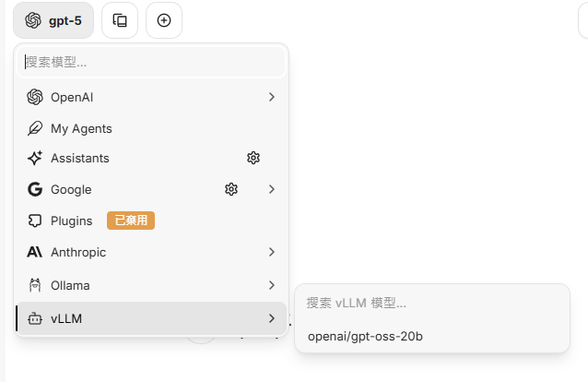
Task: Start a new chat with plus icon
Action: click(164, 20)
